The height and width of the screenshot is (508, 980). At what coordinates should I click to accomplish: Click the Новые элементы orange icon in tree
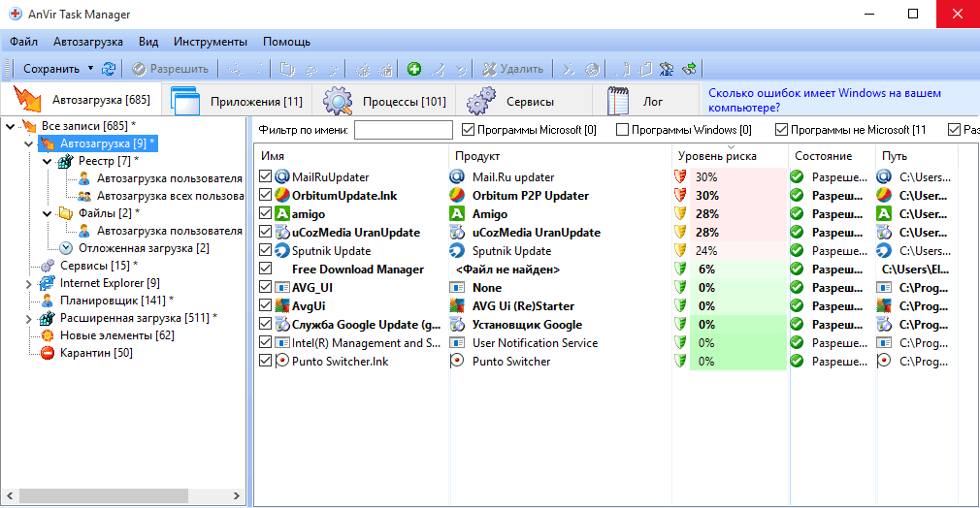[x=48, y=335]
